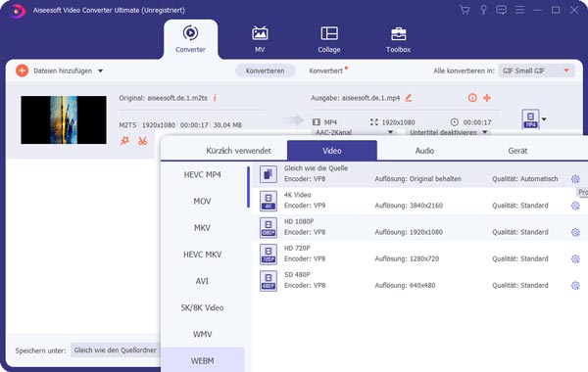Screen dimensions: 588x372
Task: Click the 480P preset icon
Action: (269, 281)
